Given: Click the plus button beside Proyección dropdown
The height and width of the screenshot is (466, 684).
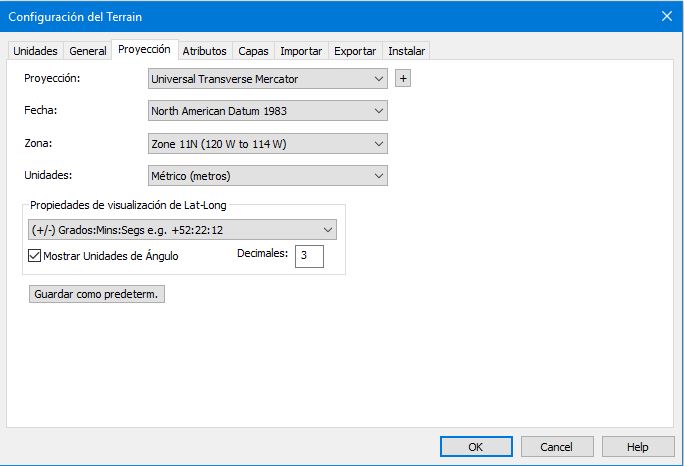Looking at the screenshot, I should pyautogui.click(x=402, y=79).
